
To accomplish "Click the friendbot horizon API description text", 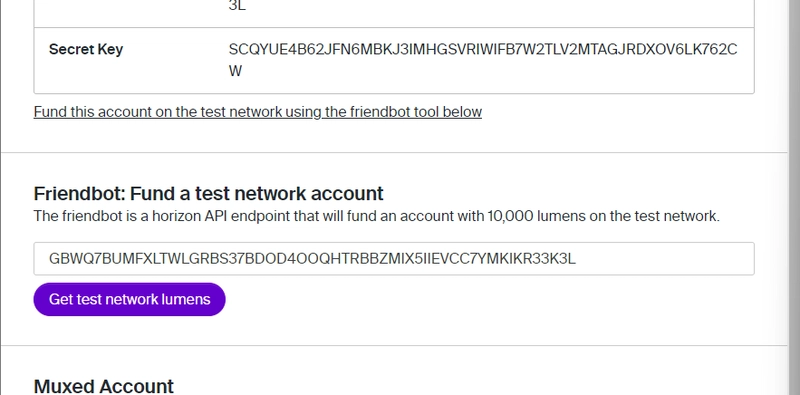I will tap(377, 216).
